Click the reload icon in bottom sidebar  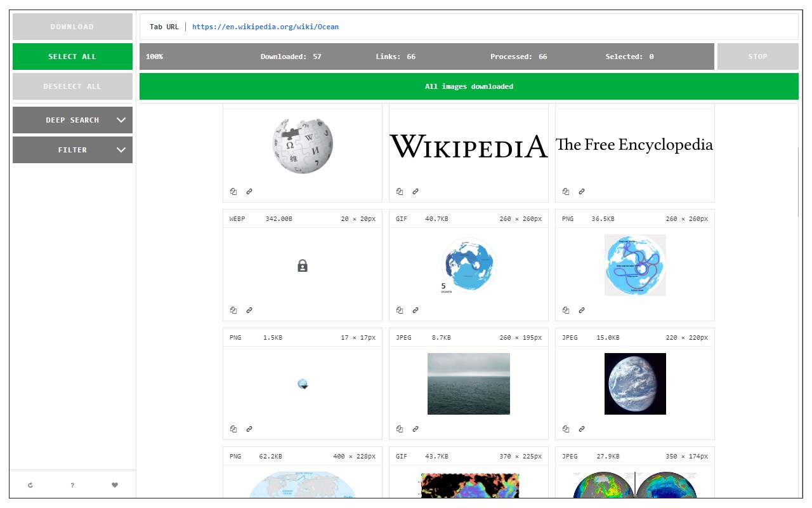pos(30,485)
